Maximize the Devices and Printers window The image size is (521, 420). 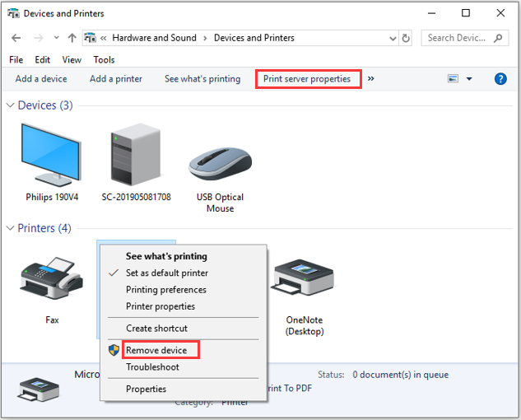click(466, 13)
